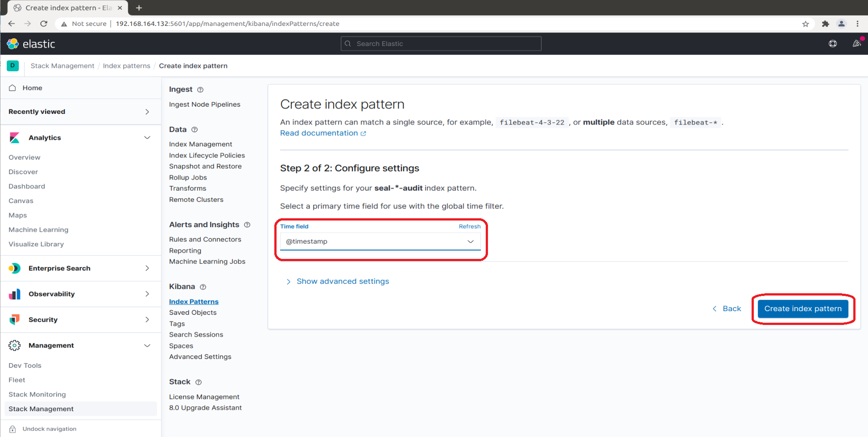Click the Ingest section help icon
The width and height of the screenshot is (868, 437).
click(200, 90)
